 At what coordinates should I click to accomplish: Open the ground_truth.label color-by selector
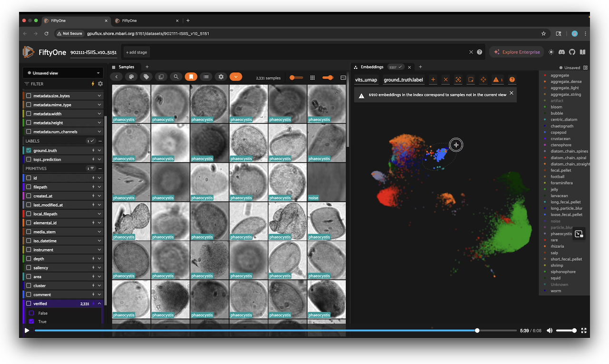(403, 80)
